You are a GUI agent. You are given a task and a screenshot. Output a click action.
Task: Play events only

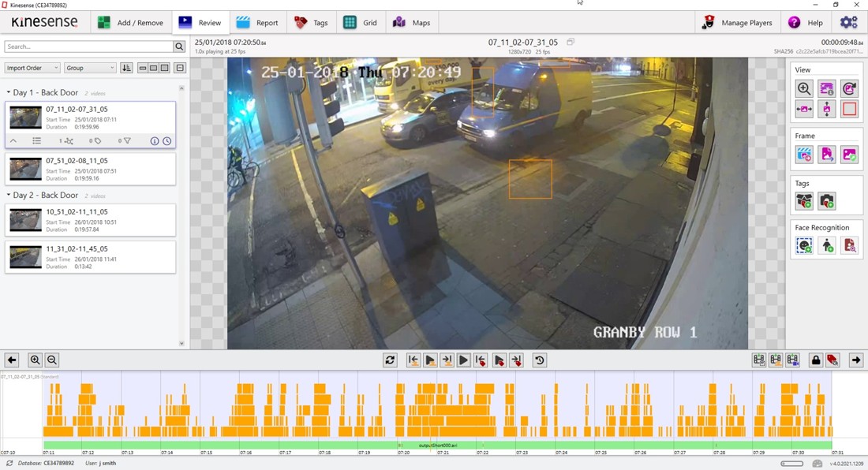pos(429,360)
